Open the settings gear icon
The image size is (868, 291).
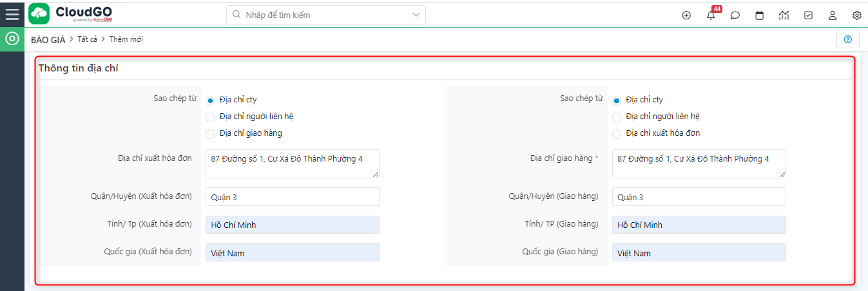coord(857,15)
